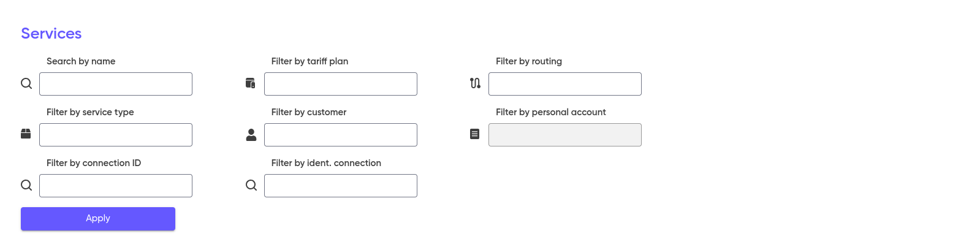Click the customer person icon
This screenshot has width=980, height=247.
point(251,135)
